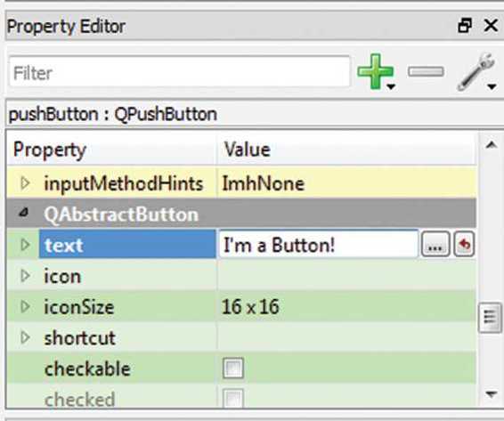Viewport: 504px width, 421px height.
Task: Close the Property Editor panel
Action: click(x=491, y=26)
